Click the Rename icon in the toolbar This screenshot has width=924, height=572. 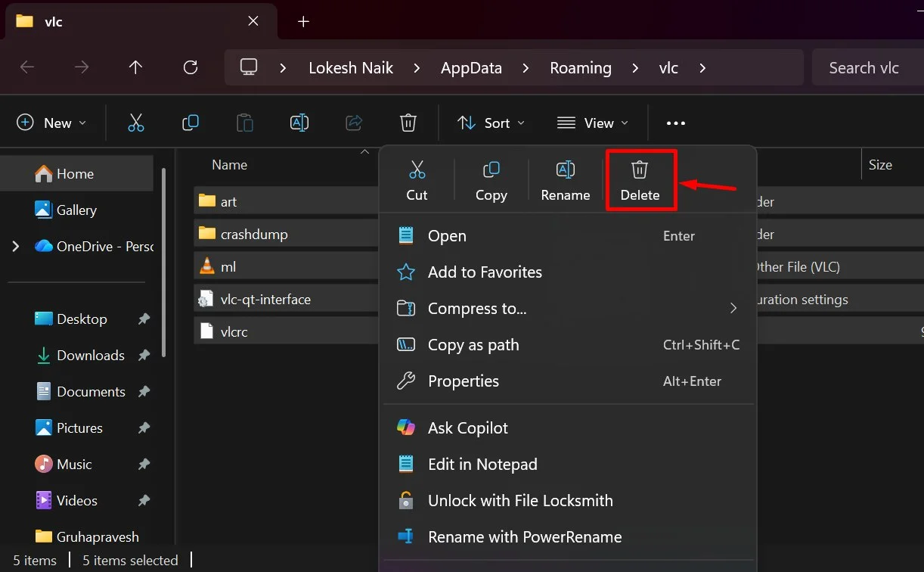(x=299, y=123)
